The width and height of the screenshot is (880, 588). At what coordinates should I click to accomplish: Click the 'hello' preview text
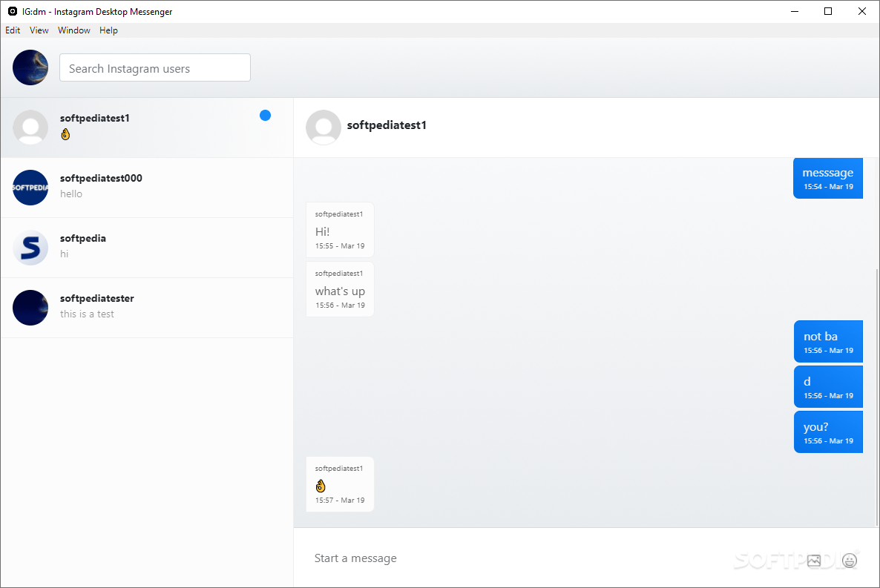[71, 194]
